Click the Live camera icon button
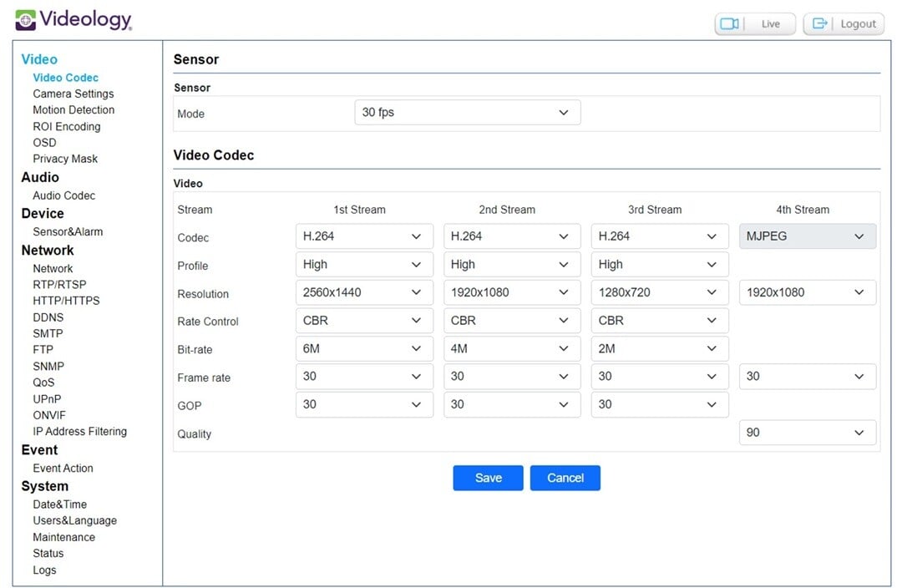Screen dimensions: 902x588 [x=729, y=24]
